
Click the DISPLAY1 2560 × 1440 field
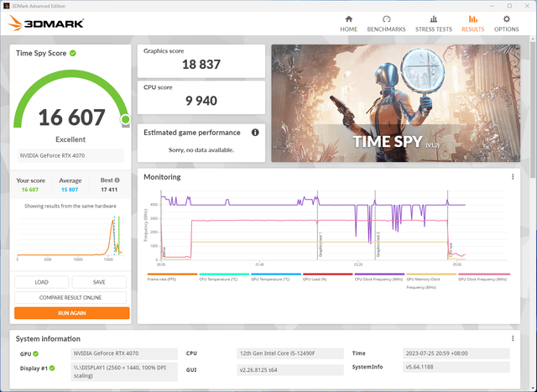pos(124,372)
